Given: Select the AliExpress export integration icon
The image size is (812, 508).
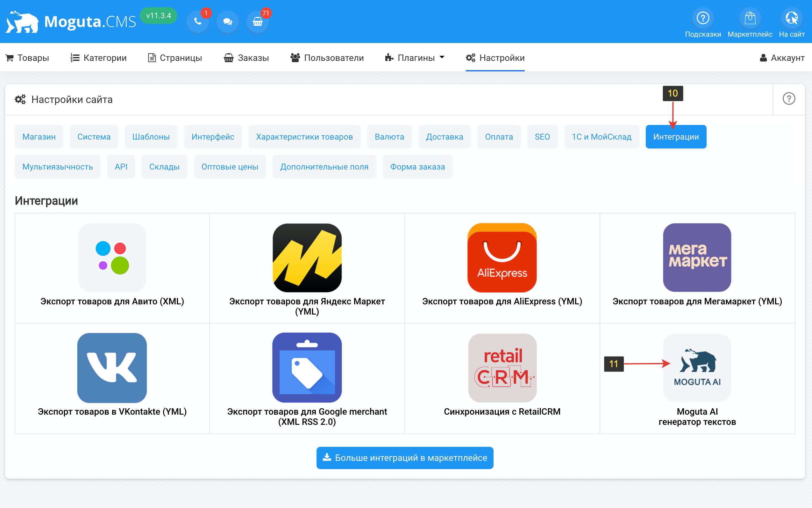Looking at the screenshot, I should (502, 258).
